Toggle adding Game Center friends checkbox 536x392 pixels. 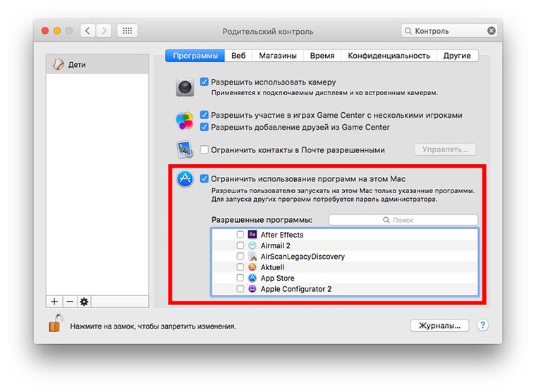coord(204,127)
